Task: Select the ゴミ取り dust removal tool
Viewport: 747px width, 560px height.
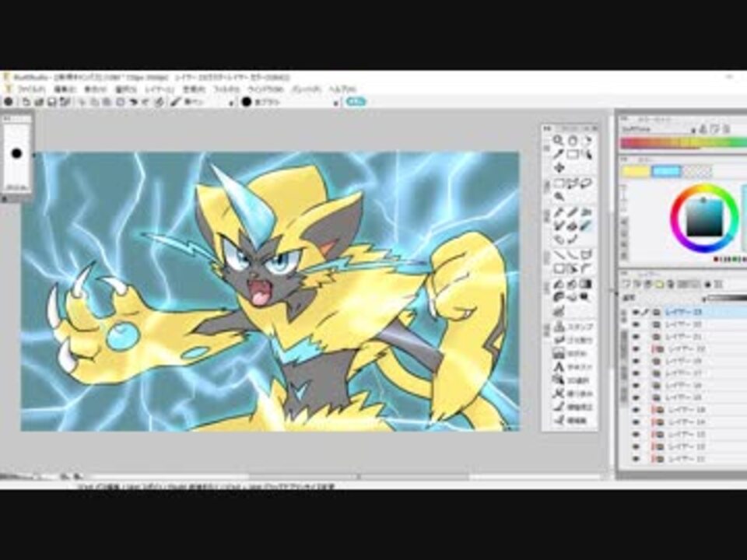Action: pyautogui.click(x=573, y=340)
